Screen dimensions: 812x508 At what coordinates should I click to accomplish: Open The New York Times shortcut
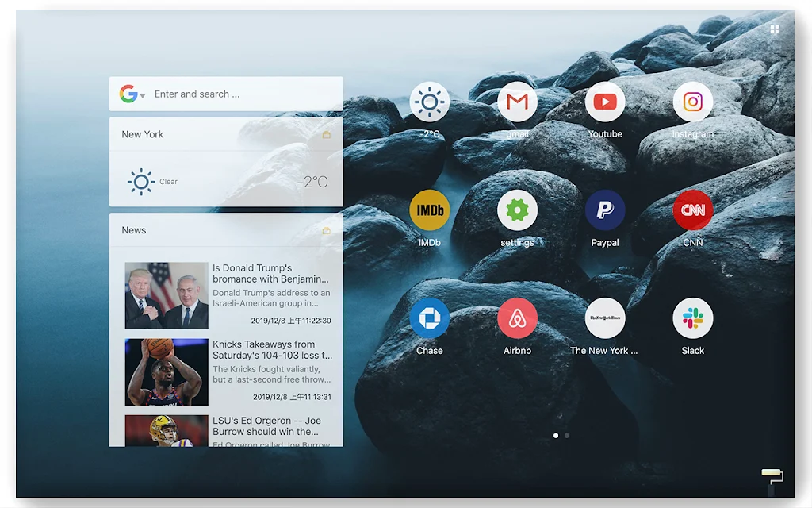click(x=605, y=318)
